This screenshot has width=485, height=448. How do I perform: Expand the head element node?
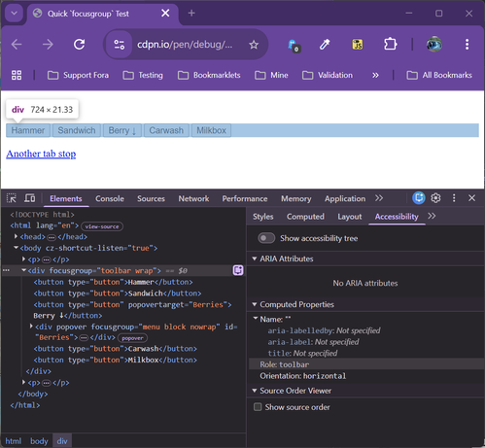16,236
